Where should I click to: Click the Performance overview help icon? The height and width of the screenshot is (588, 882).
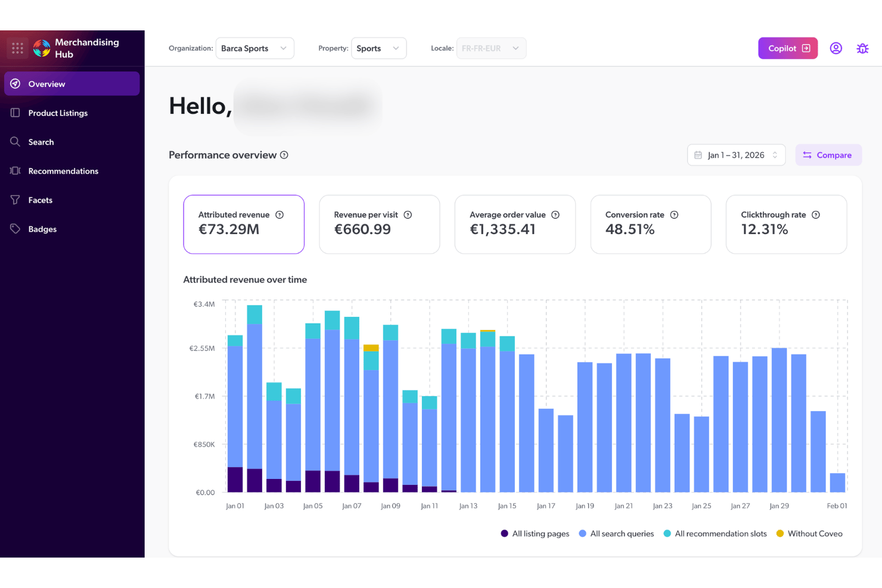(x=284, y=155)
